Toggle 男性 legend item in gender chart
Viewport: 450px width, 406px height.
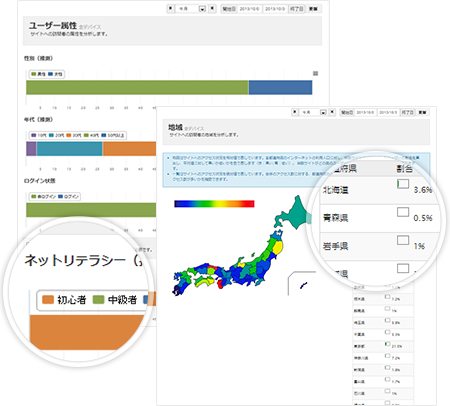click(39, 74)
